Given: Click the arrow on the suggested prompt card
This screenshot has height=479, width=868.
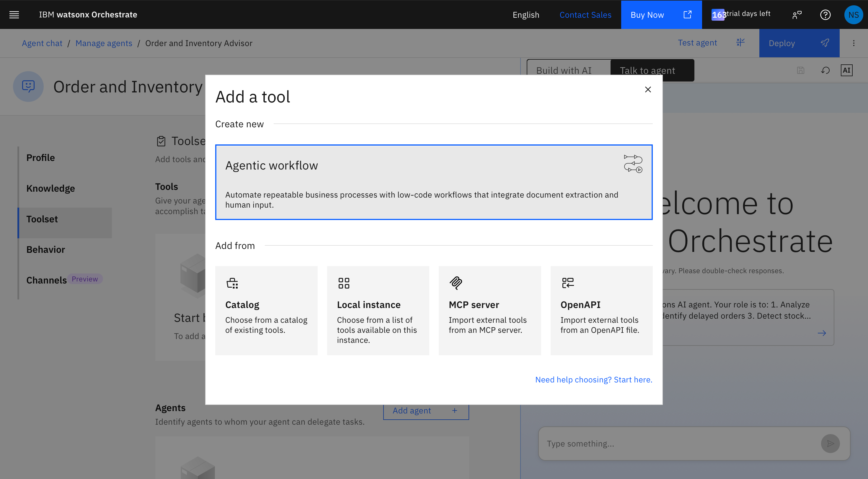Looking at the screenshot, I should click(822, 333).
